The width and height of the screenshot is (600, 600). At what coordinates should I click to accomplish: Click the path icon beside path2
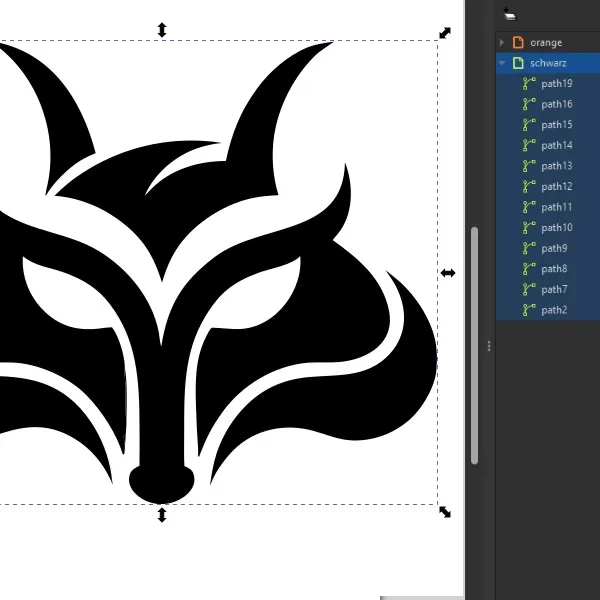[x=530, y=310]
